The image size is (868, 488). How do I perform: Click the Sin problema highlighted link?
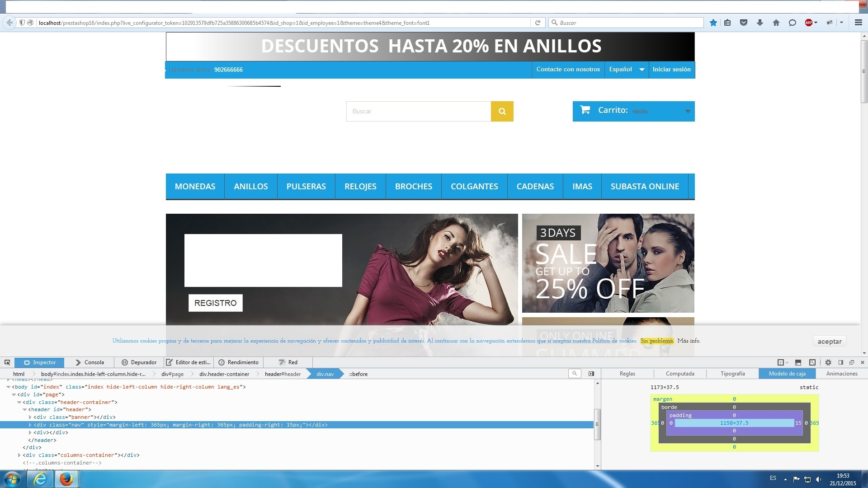[x=657, y=341]
